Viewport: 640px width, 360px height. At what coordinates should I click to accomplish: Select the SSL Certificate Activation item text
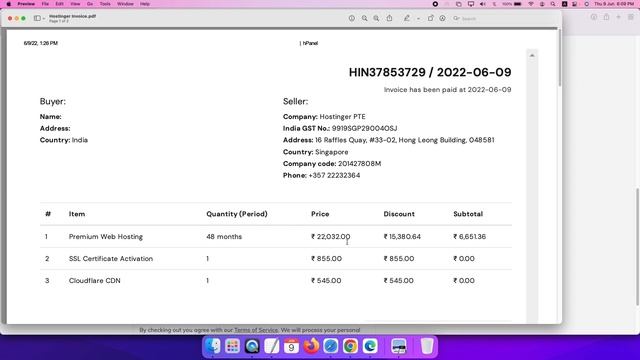tap(111, 259)
